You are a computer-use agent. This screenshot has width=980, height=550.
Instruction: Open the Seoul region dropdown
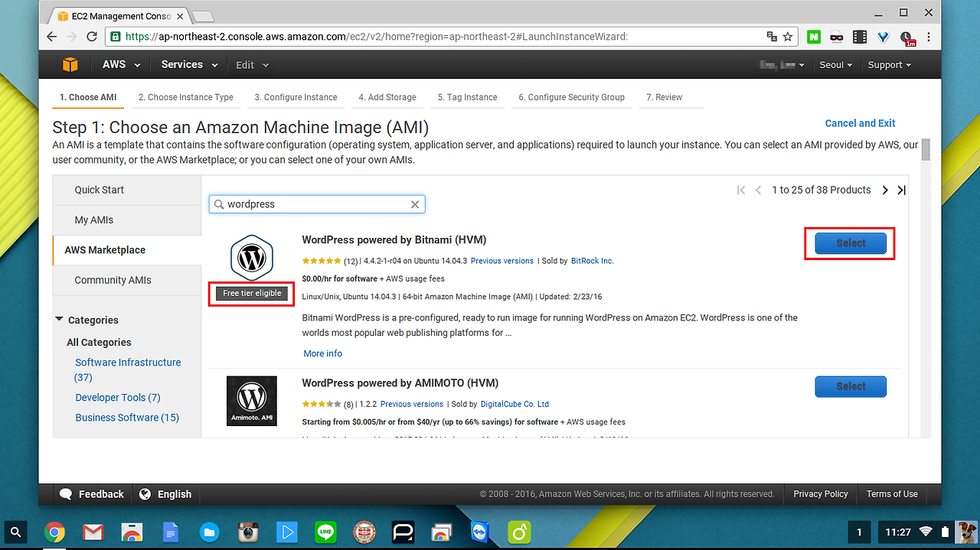[x=836, y=65]
